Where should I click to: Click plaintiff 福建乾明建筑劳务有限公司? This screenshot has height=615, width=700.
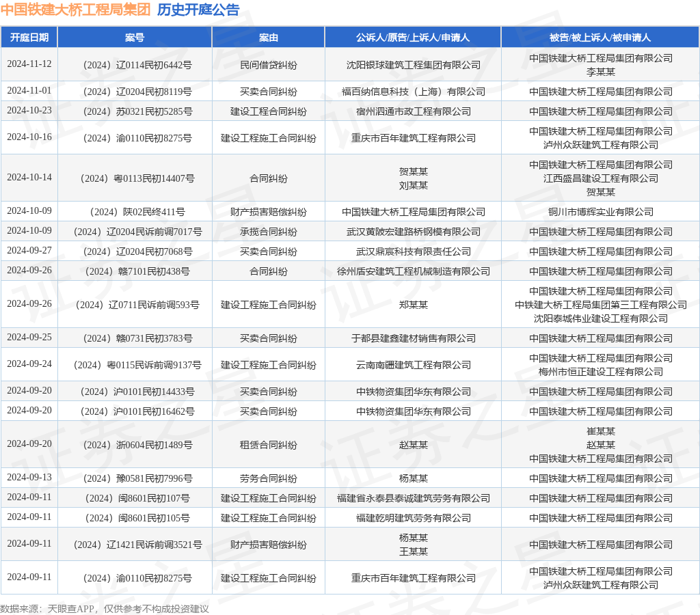[414, 518]
